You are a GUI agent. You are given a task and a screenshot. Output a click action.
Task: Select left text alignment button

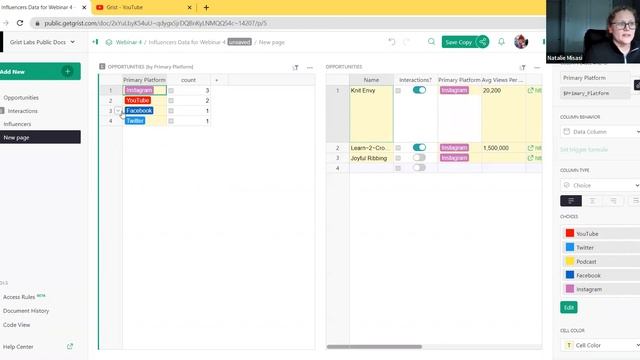[x=571, y=200]
